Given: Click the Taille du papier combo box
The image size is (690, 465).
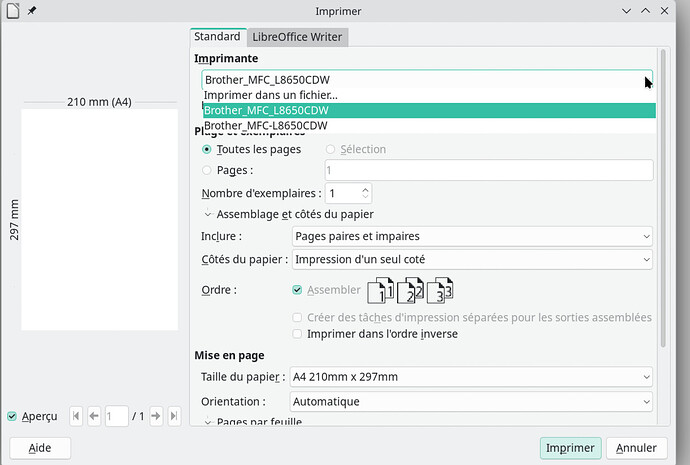Looking at the screenshot, I should (x=471, y=377).
